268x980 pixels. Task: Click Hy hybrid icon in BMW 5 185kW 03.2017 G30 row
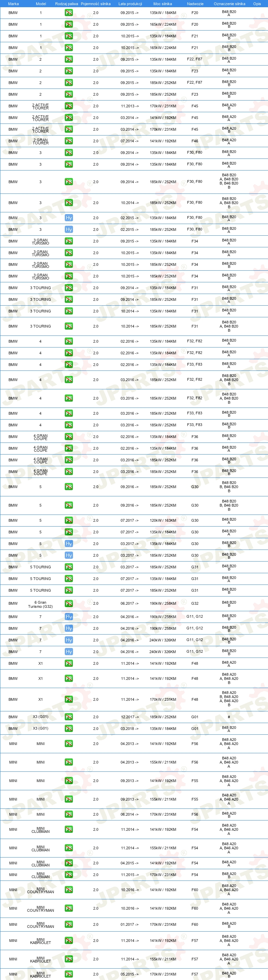tap(69, 555)
